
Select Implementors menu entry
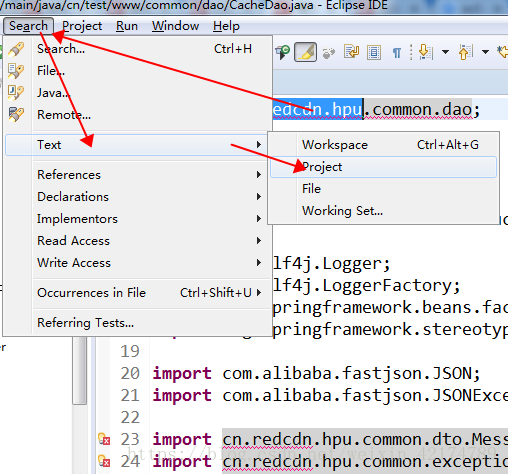click(137, 219)
